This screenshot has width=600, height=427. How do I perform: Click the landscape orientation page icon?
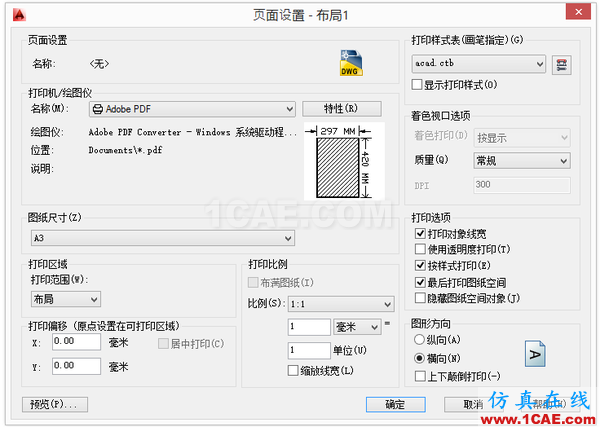coord(535,354)
